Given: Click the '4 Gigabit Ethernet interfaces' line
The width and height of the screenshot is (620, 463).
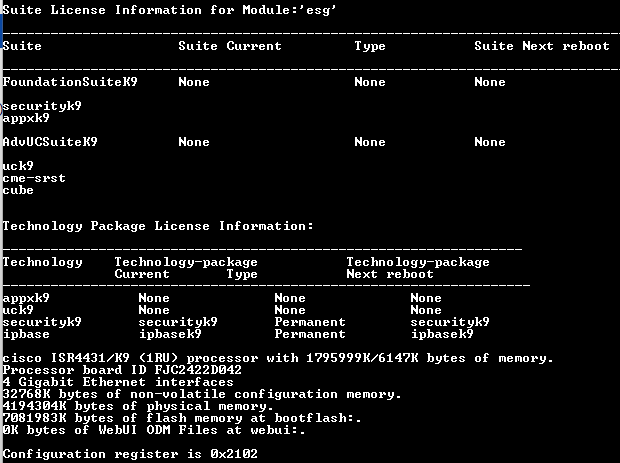Looking at the screenshot, I should coord(118,382).
